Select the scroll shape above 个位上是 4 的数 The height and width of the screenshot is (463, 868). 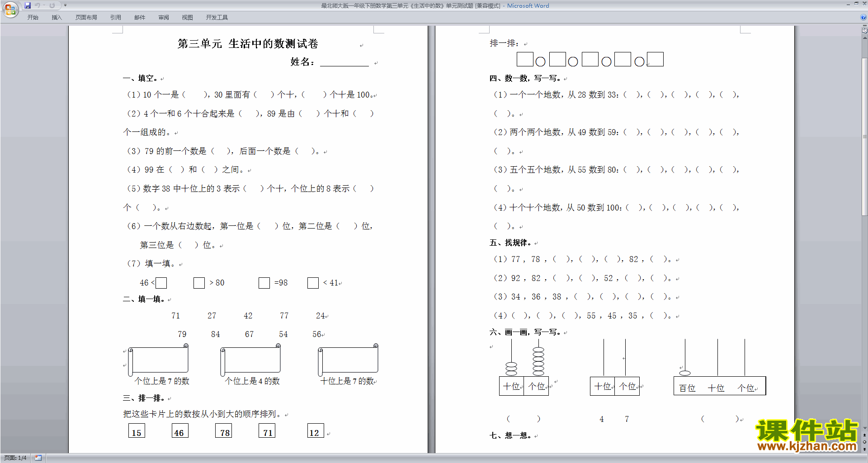[250, 360]
